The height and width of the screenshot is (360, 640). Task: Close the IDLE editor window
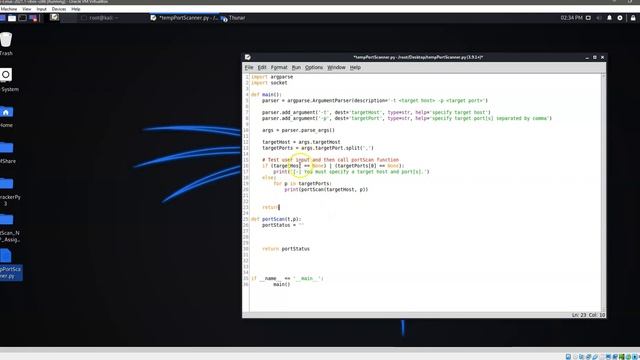coord(602,58)
